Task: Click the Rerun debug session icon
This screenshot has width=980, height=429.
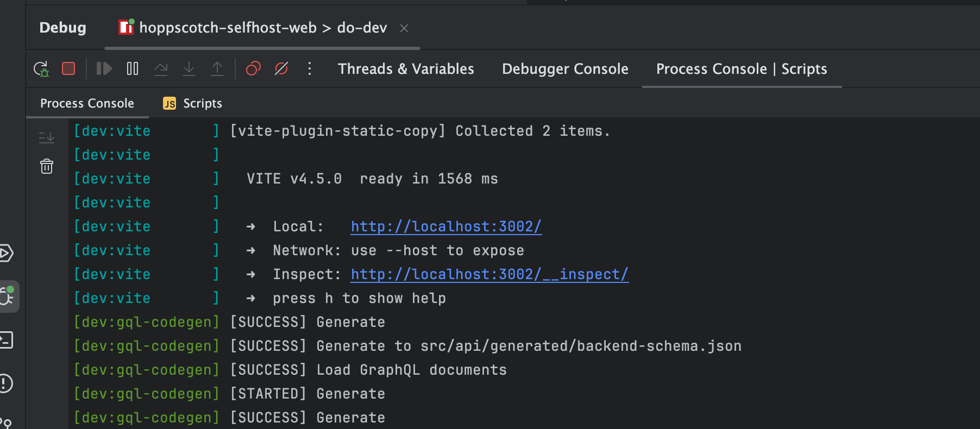Action: pos(41,69)
